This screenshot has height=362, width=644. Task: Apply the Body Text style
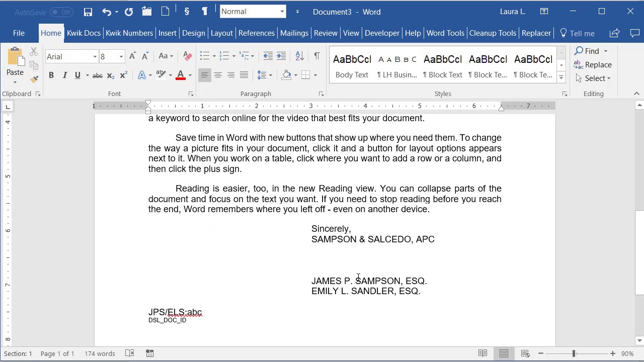point(352,65)
